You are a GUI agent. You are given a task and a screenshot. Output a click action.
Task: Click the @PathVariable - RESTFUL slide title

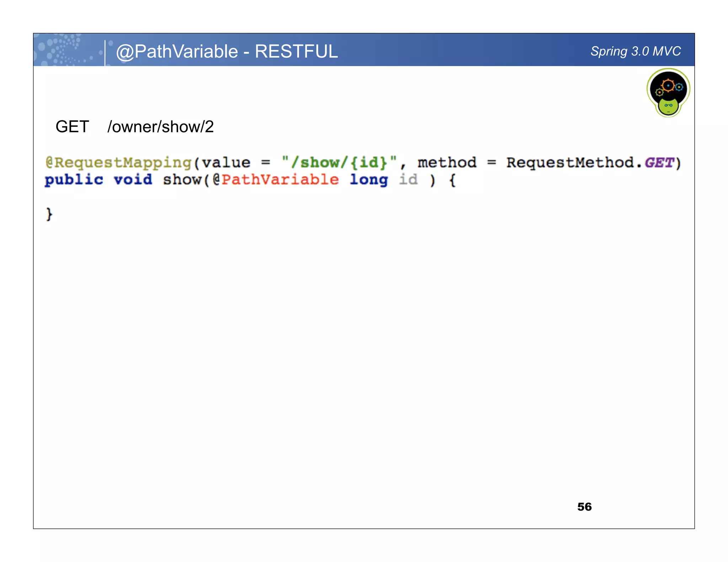tap(227, 52)
